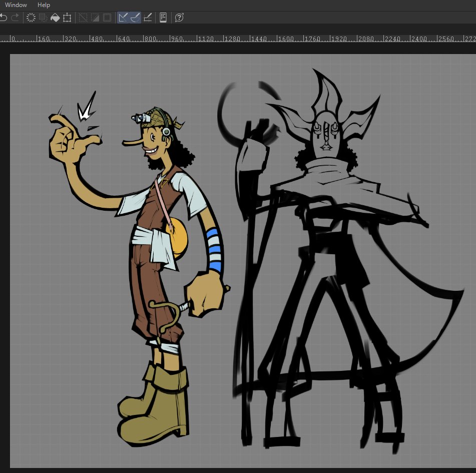Toggle Snap to Grid
Viewport: 476px width, 473px height.
point(148,18)
